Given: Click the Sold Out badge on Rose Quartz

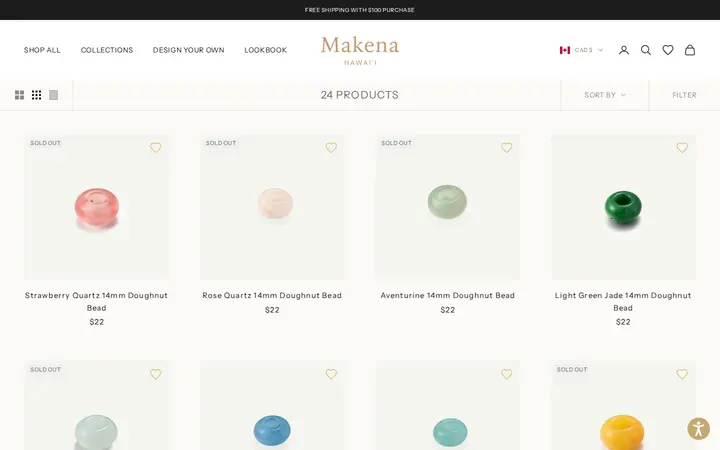Looking at the screenshot, I should [x=221, y=143].
